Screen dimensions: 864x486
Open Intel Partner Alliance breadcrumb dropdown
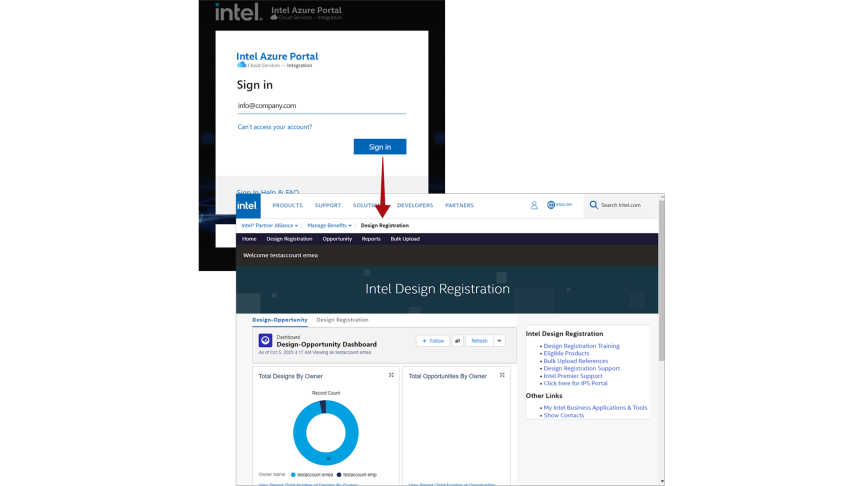pos(269,225)
